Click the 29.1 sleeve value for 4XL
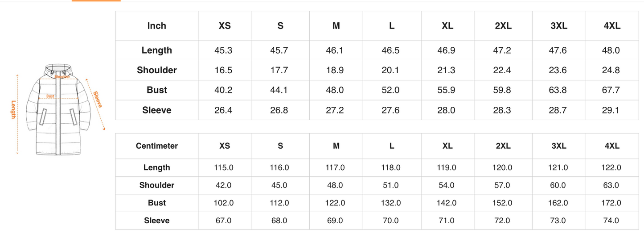644x238 pixels. [x=611, y=110]
